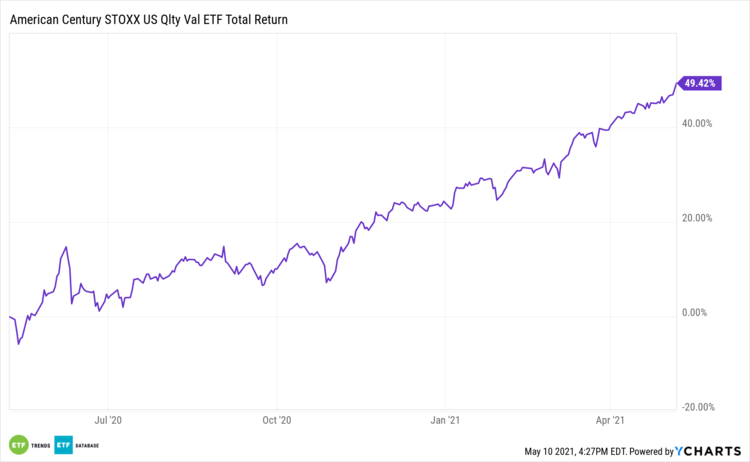Select the 20.00% y-axis label
The width and height of the screenshot is (750, 462).
point(696,218)
